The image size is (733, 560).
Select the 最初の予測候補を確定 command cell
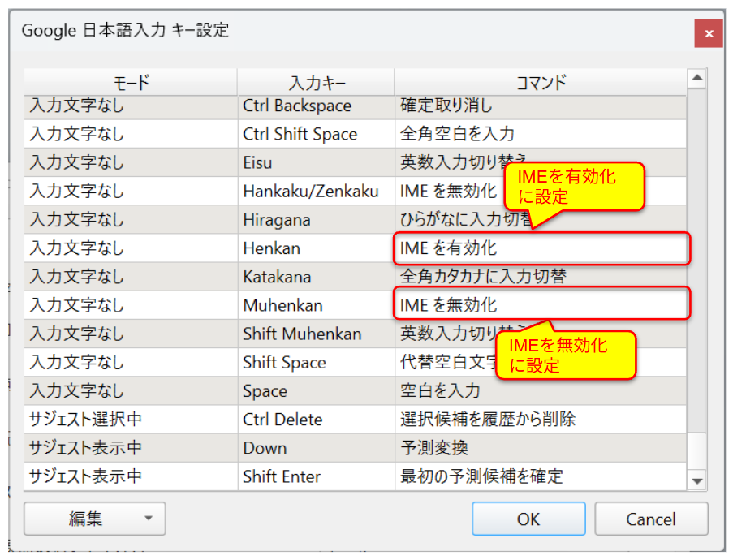(x=541, y=476)
